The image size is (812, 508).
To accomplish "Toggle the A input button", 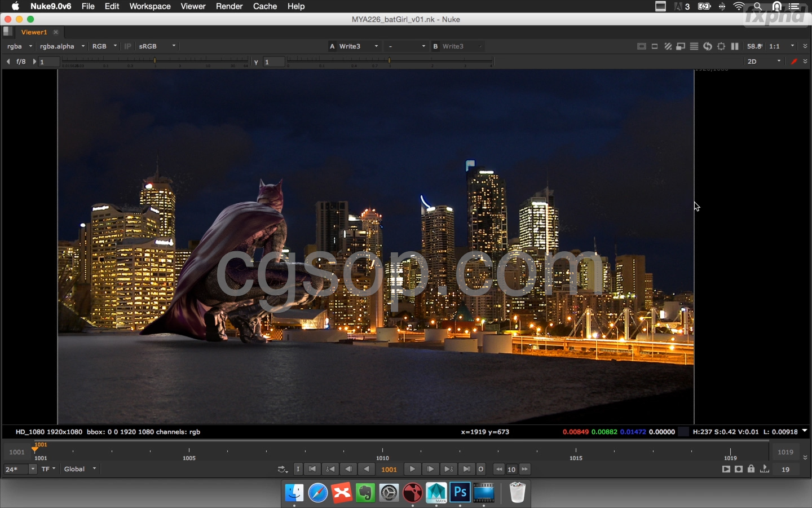I will [x=332, y=46].
